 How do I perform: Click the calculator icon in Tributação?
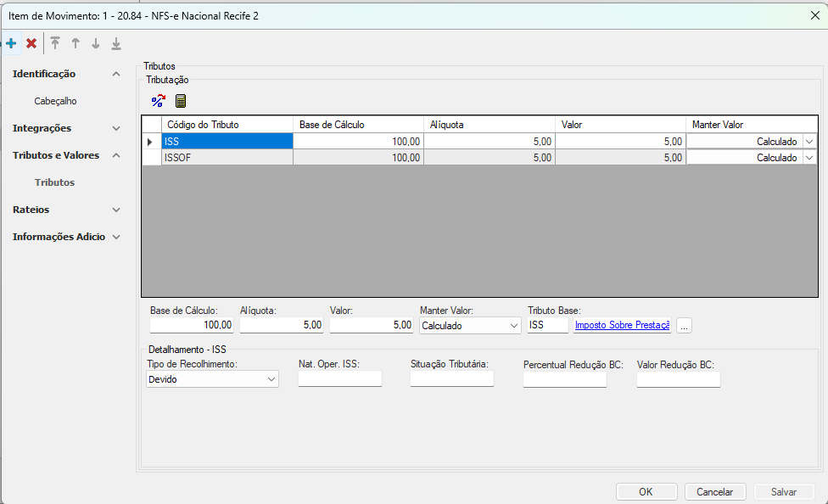181,101
